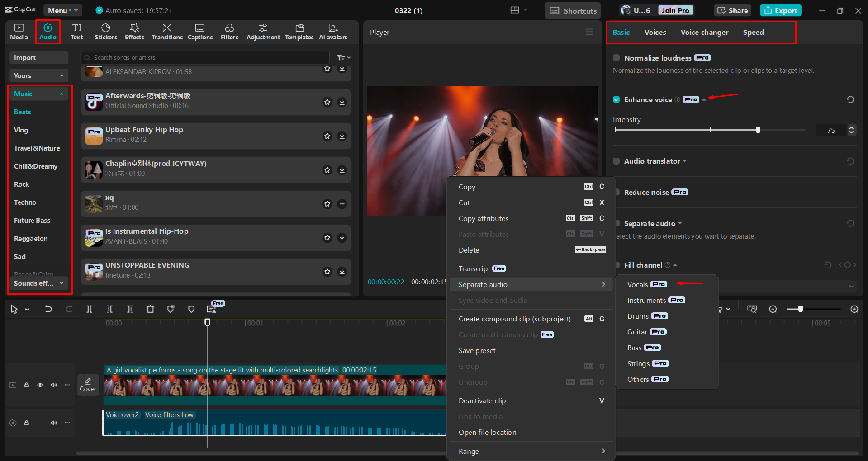Favorite the UNSTOPPABLE EVENING song
Screen dimensions: 868x461
327,272
